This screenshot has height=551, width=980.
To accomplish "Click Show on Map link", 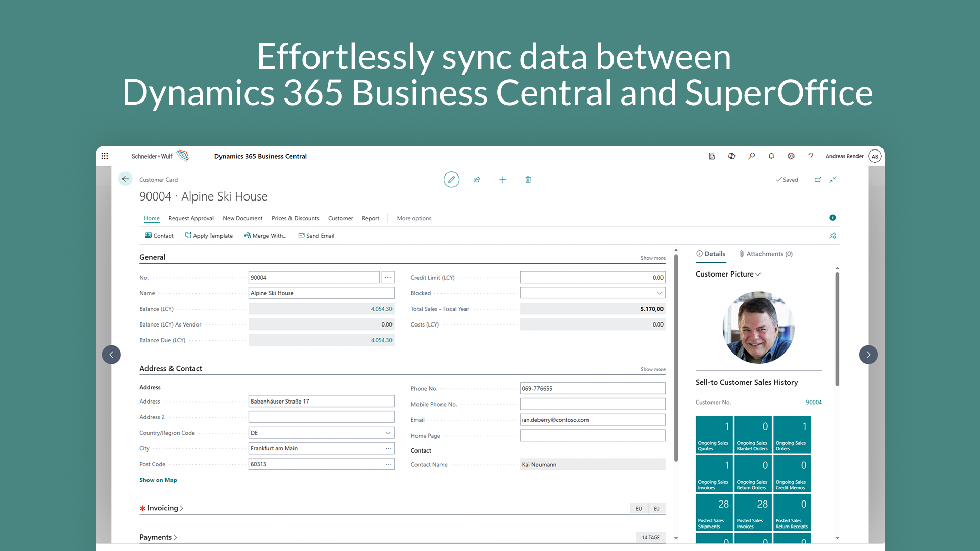I will tap(158, 480).
